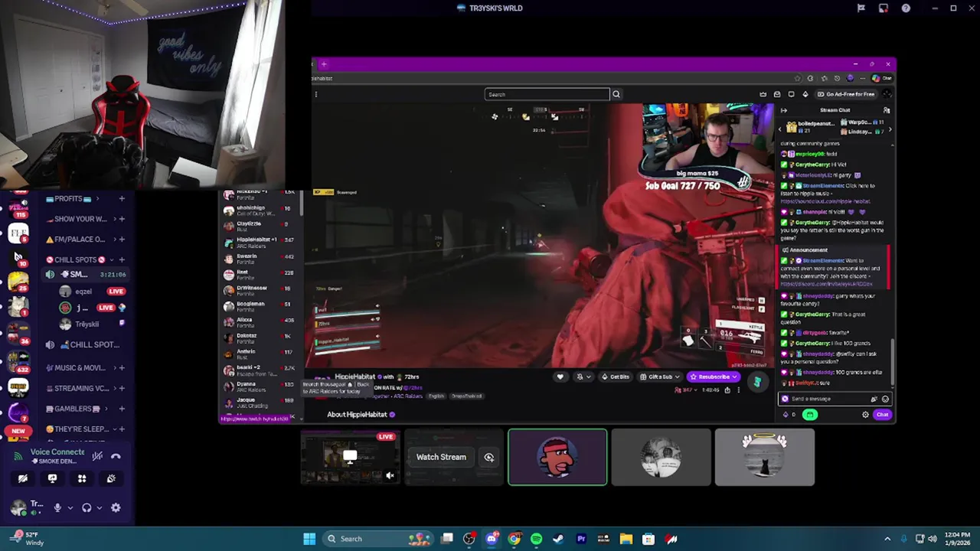
Task: Toggle headphone deafen in Discord user panel
Action: point(87,507)
